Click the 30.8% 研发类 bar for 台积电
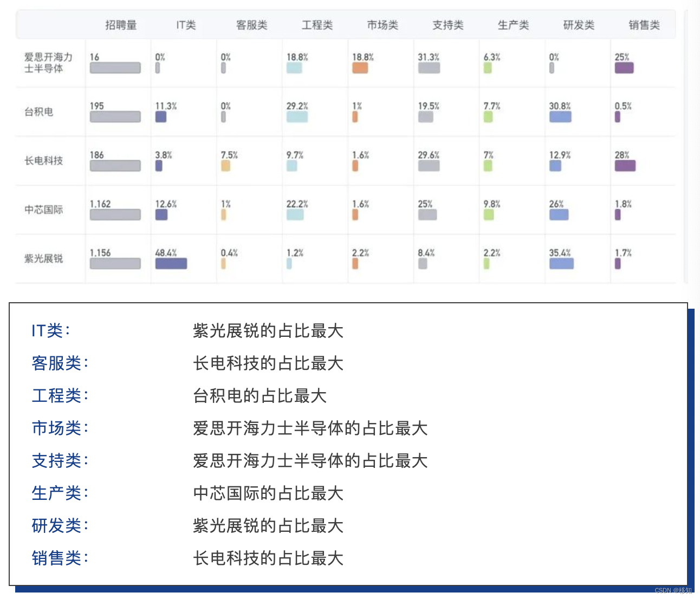 (x=560, y=117)
